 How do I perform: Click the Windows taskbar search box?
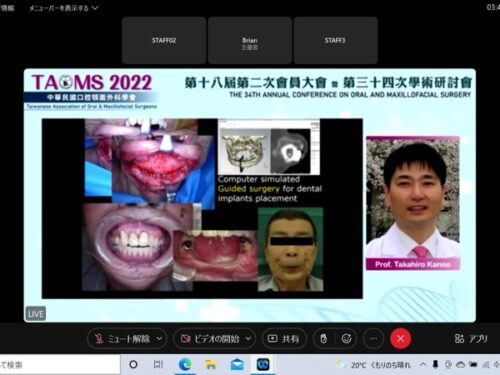coord(59,365)
